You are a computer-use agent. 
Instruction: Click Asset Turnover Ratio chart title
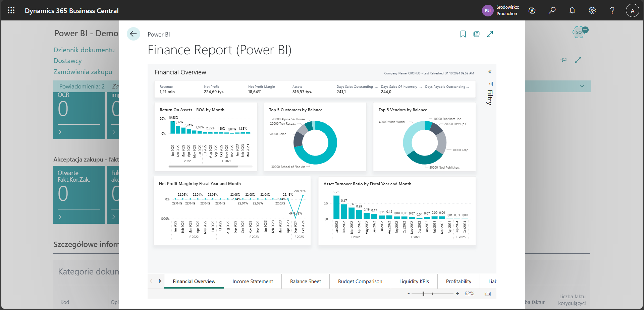(x=367, y=184)
